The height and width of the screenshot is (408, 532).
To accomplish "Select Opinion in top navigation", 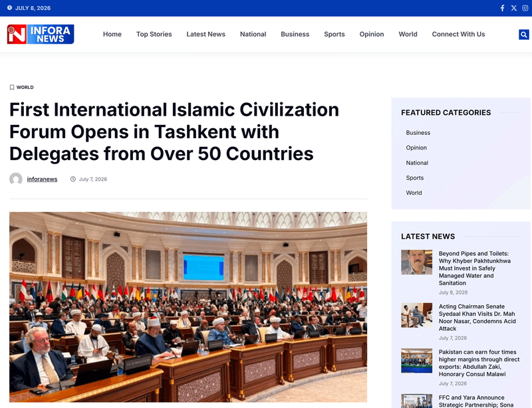I will click(x=372, y=35).
